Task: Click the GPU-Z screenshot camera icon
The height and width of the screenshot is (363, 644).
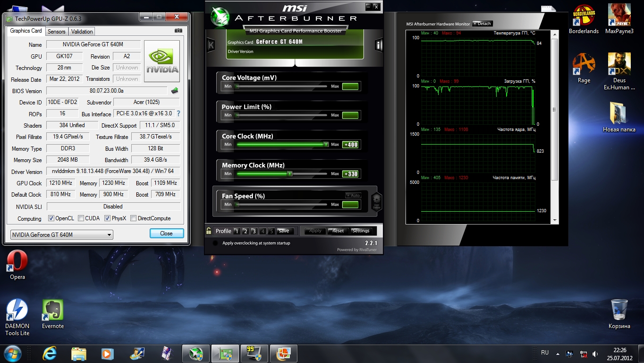Action: 178,31
